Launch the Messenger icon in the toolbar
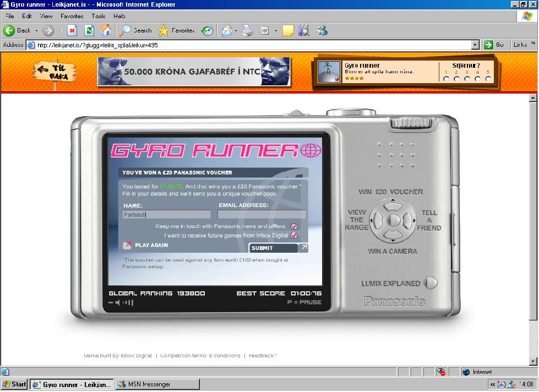 [x=323, y=31]
